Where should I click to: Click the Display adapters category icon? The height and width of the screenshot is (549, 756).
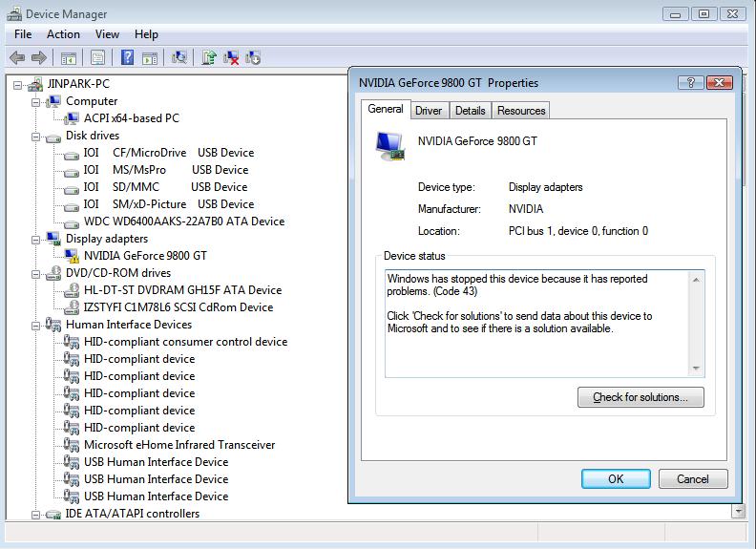click(x=53, y=239)
